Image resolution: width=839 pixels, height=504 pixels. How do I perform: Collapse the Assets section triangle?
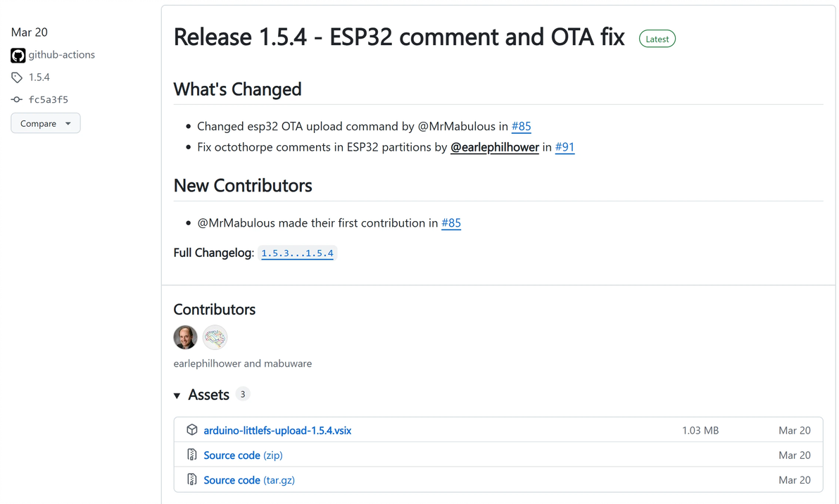pos(177,396)
